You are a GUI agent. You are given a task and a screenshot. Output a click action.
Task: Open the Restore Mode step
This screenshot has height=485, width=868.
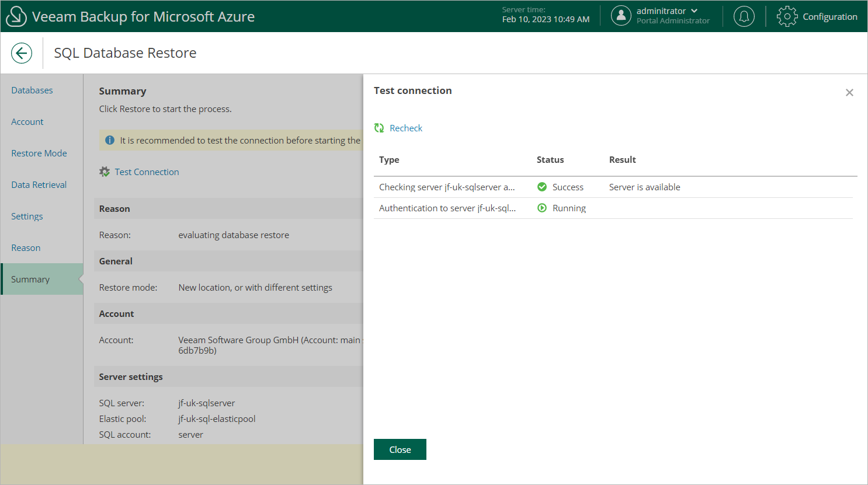tap(39, 153)
